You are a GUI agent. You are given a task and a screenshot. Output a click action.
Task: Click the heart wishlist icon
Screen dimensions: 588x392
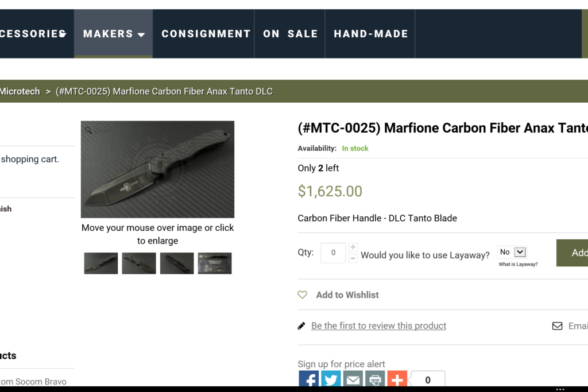pyautogui.click(x=303, y=294)
